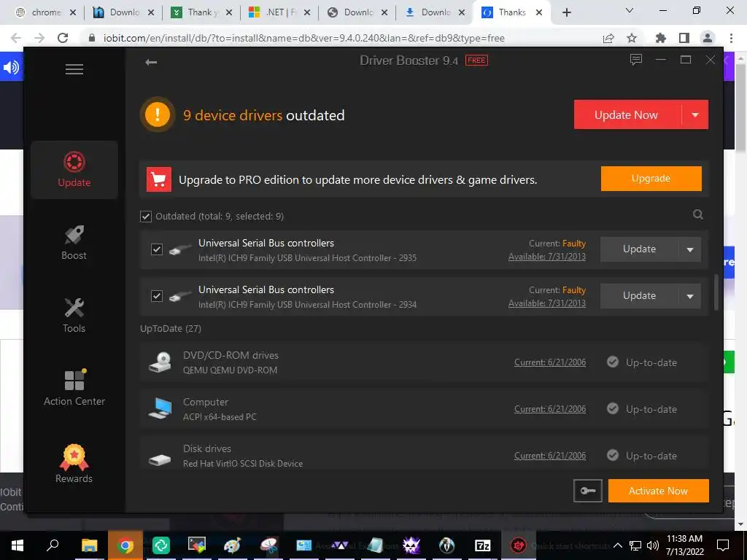Click the USB plug icon for controller 2934
The height and width of the screenshot is (560, 747).
(180, 296)
